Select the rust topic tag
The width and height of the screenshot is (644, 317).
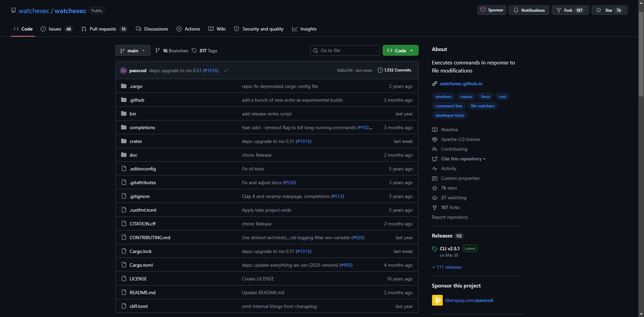coord(502,97)
